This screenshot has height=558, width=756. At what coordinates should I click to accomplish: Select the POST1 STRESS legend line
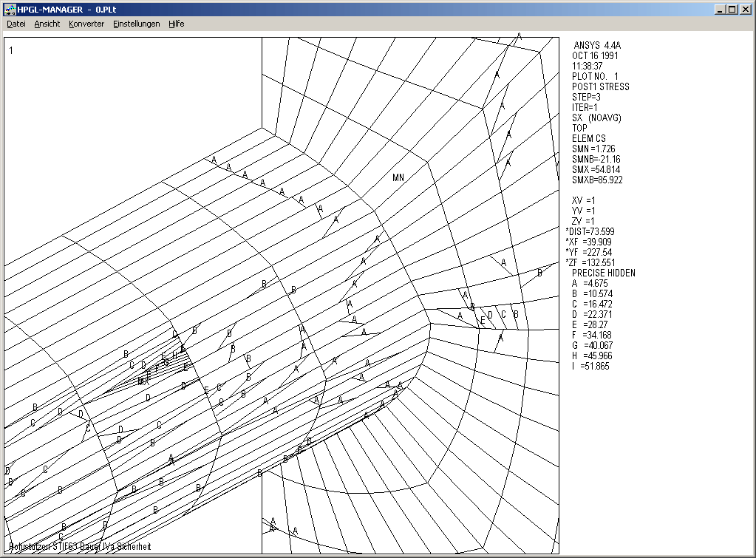[x=600, y=86]
